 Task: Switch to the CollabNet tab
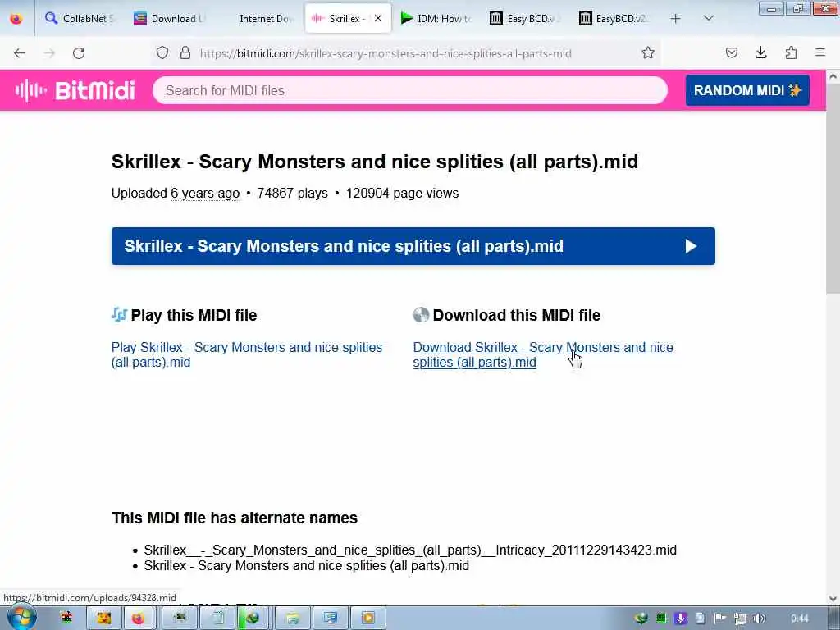pos(80,19)
